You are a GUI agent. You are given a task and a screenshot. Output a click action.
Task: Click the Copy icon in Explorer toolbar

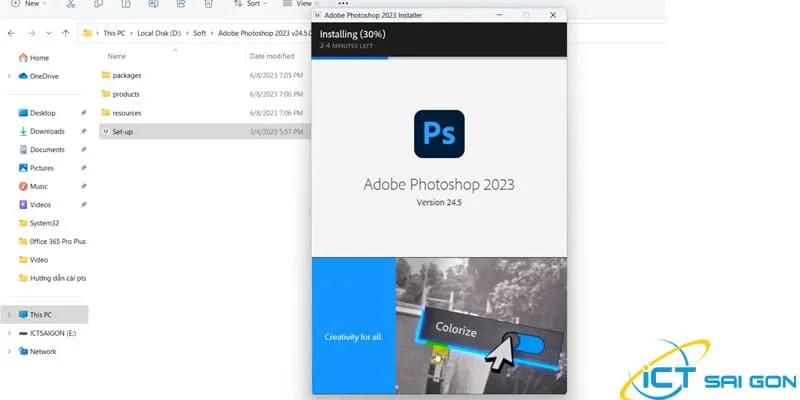98,4
